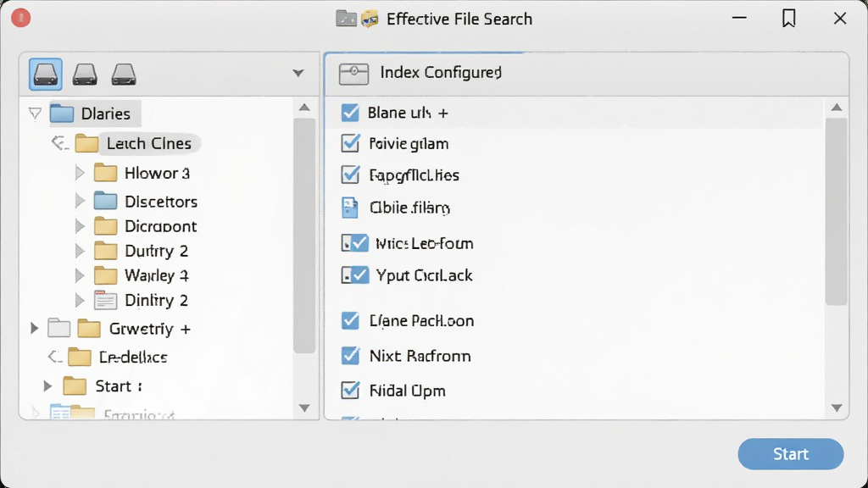Uncheck the Nixt Racfronn checkbox
The width and height of the screenshot is (868, 488).
(350, 355)
